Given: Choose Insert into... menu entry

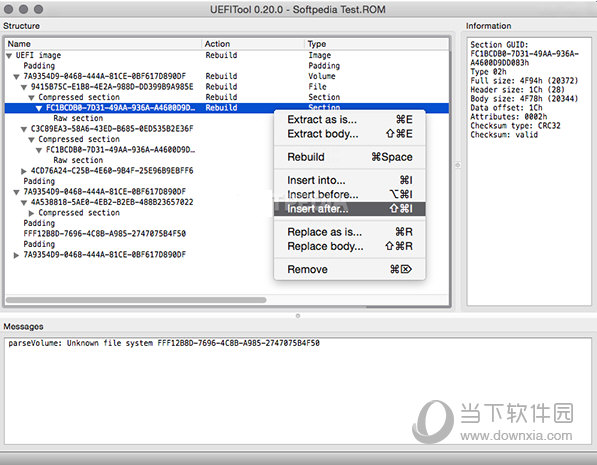Looking at the screenshot, I should 350,180.
